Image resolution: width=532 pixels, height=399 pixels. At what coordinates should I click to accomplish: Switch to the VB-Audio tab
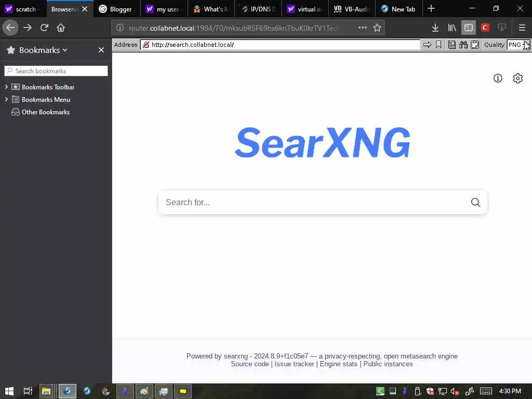coord(352,9)
